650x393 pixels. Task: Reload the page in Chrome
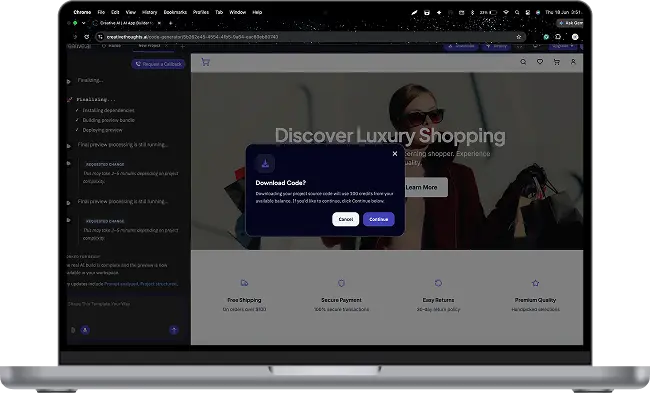(x=87, y=37)
